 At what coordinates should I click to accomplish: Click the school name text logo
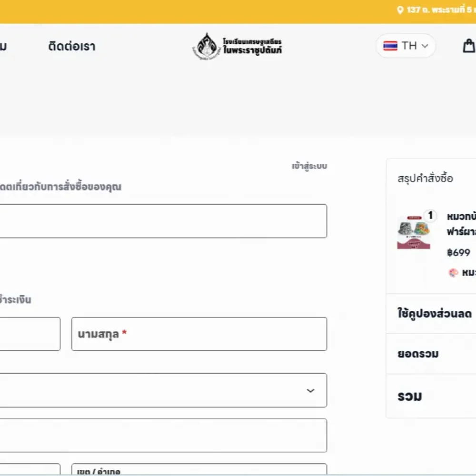coord(252,47)
